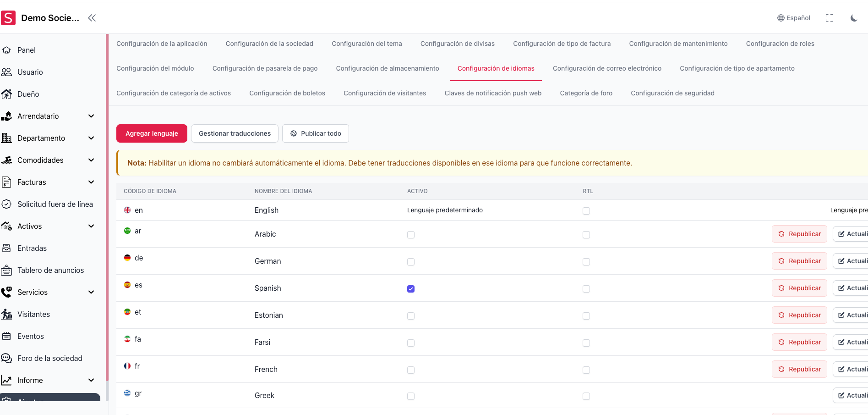Screen dimensions: 868x415
Task: Open Foro de la sociedad chat icon
Action: (7, 358)
